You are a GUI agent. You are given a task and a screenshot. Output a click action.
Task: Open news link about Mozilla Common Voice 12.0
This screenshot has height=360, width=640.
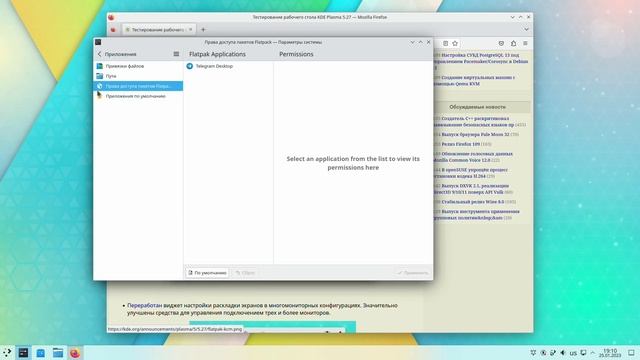[473, 157]
